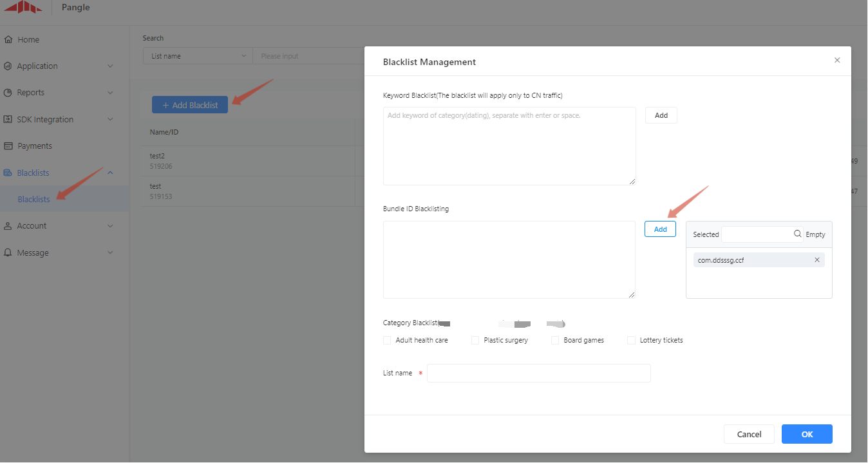Viewport: 868px width, 463px height.
Task: Click the SDK Integration sidebar icon
Action: pyautogui.click(x=8, y=120)
